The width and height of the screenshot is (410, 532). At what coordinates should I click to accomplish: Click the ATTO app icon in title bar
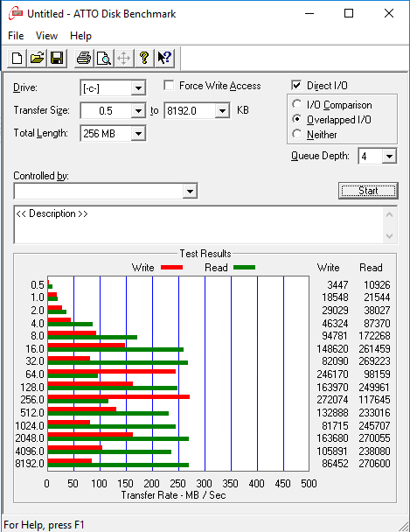15,14
